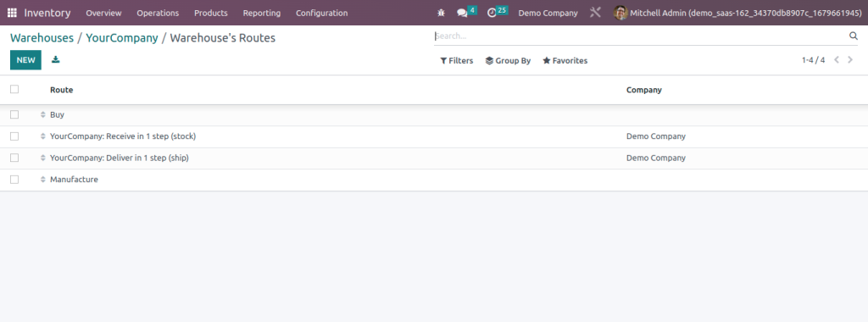The width and height of the screenshot is (868, 322).
Task: Click the drag handle beside Buy route
Action: click(x=42, y=114)
